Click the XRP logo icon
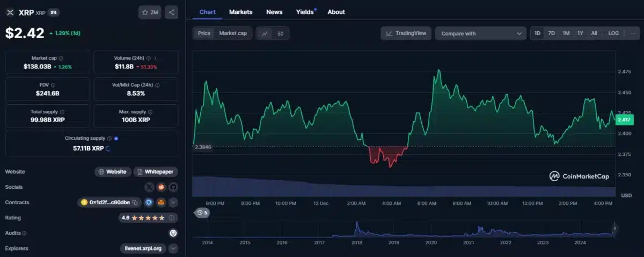This screenshot has width=644, height=257. (10, 12)
